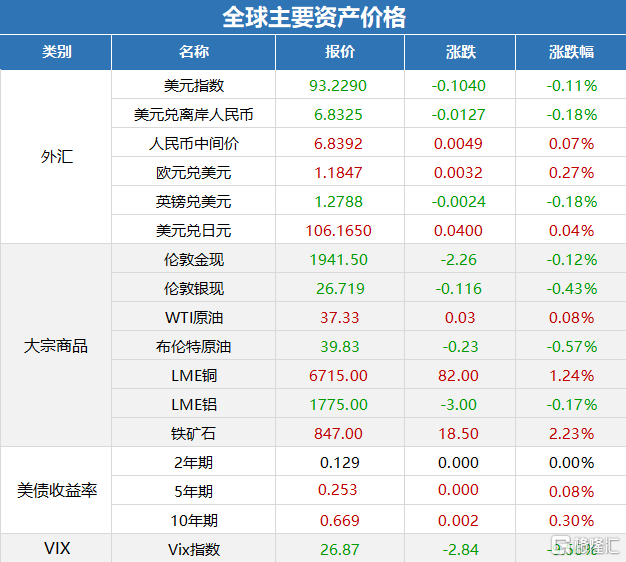This screenshot has height=562, width=626.
Task: Select the 伦敦金现 name cell
Action: pos(194,259)
